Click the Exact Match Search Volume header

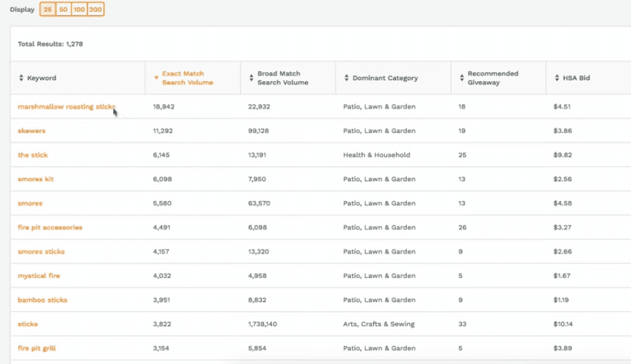coord(187,78)
